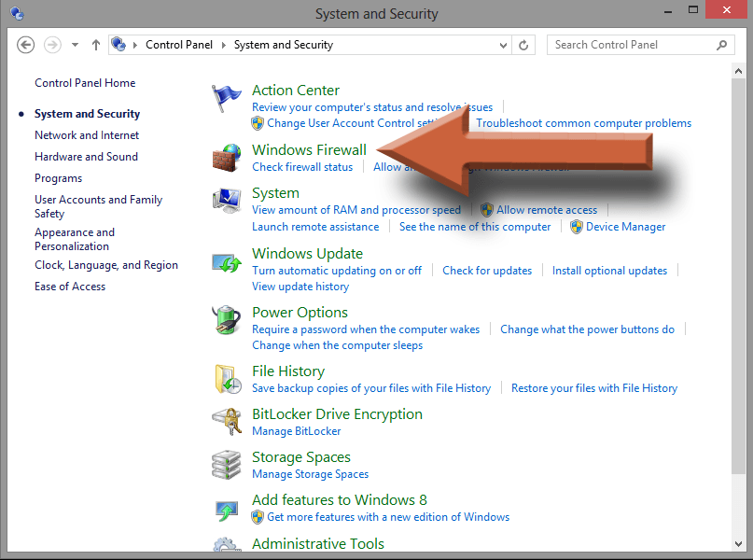This screenshot has width=753, height=560.
Task: Click the Refresh button in address bar
Action: click(523, 45)
